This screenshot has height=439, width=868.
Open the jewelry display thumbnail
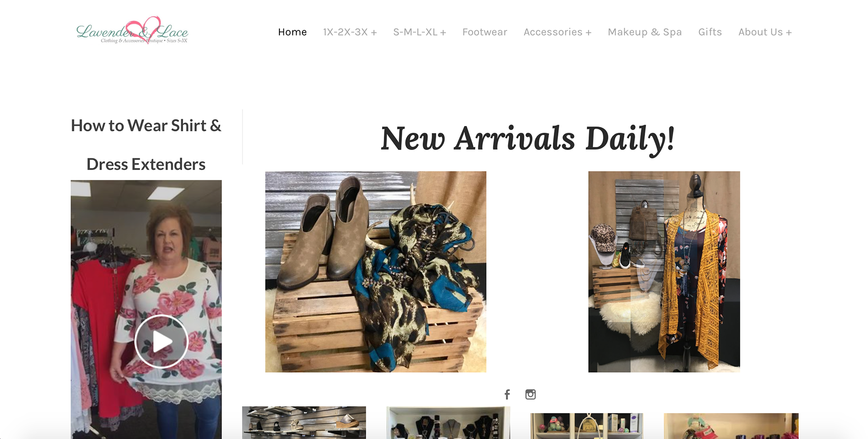tap(448, 423)
